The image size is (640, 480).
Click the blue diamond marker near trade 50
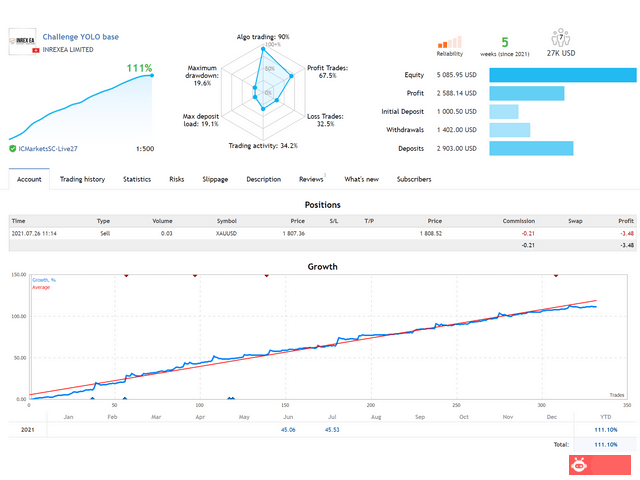click(125, 399)
